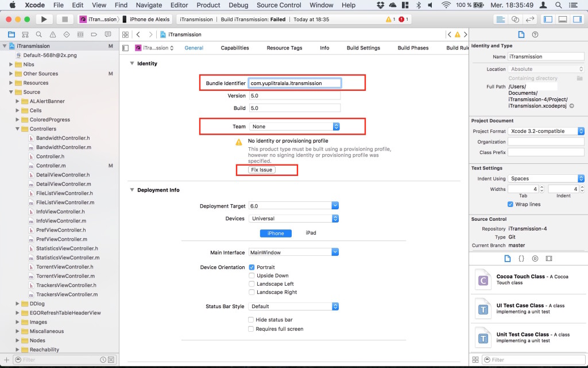
Task: Click the Fix Issue button
Action: (x=262, y=170)
